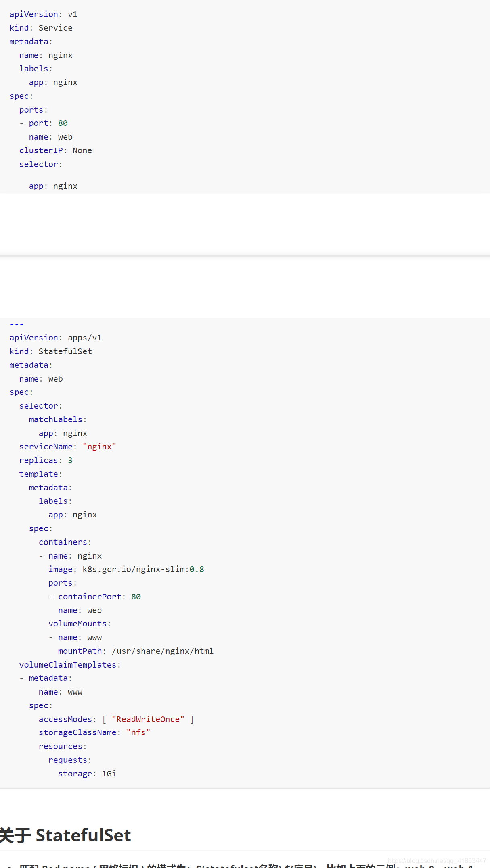Click 'storage: 1Gi' line
The image size is (490, 868).
pos(87,774)
